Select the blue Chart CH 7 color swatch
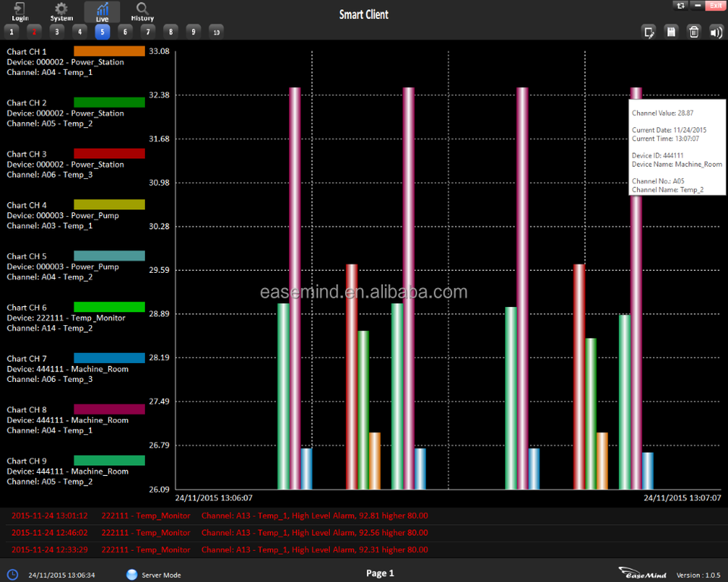Image resolution: width=728 pixels, height=582 pixels. (x=108, y=358)
